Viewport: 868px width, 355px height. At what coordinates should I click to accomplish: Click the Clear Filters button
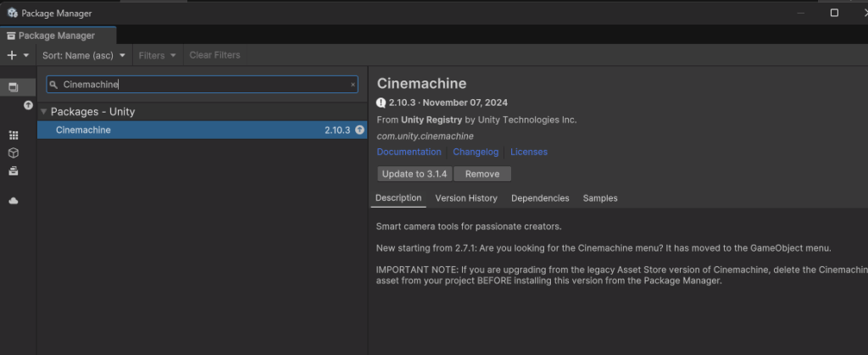click(214, 55)
